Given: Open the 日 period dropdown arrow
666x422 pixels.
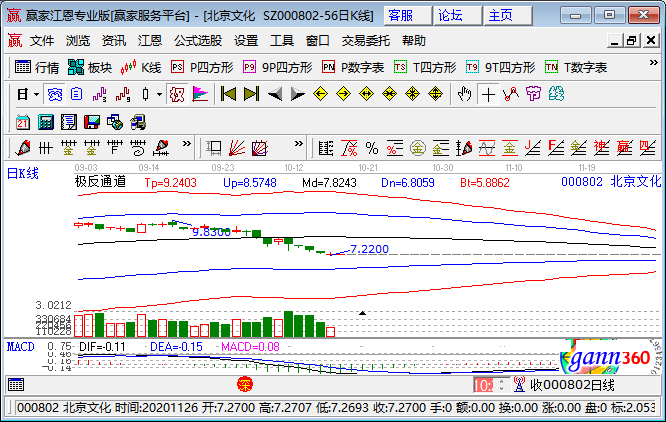Looking at the screenshot, I should [36, 94].
